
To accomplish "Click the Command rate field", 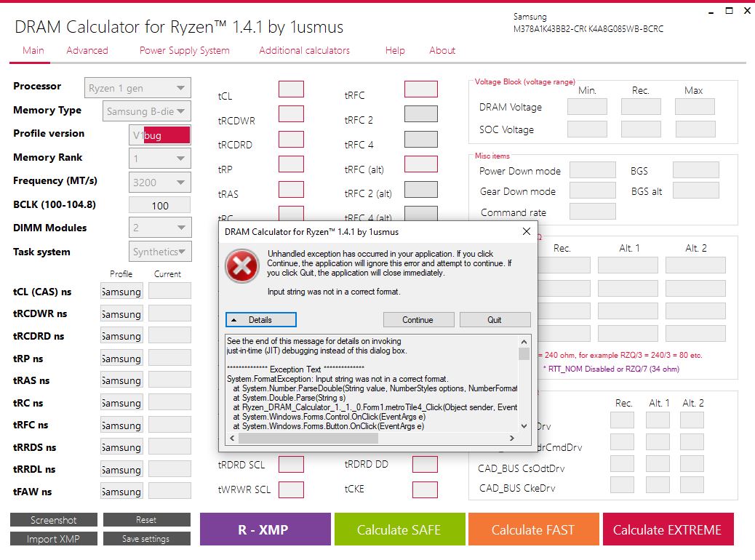I will (x=592, y=211).
